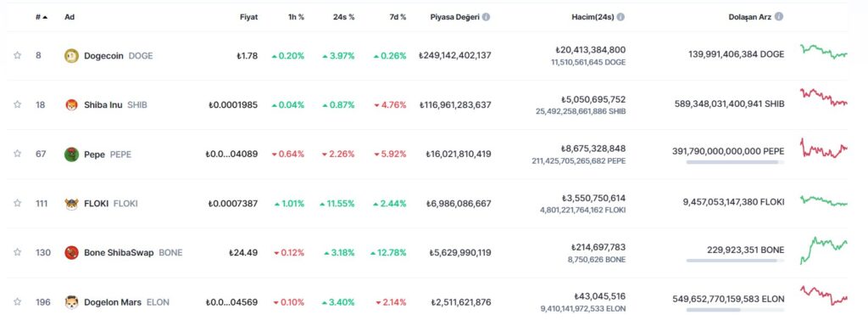The image size is (868, 326).
Task: Sort the table by 24s % column
Action: (344, 17)
